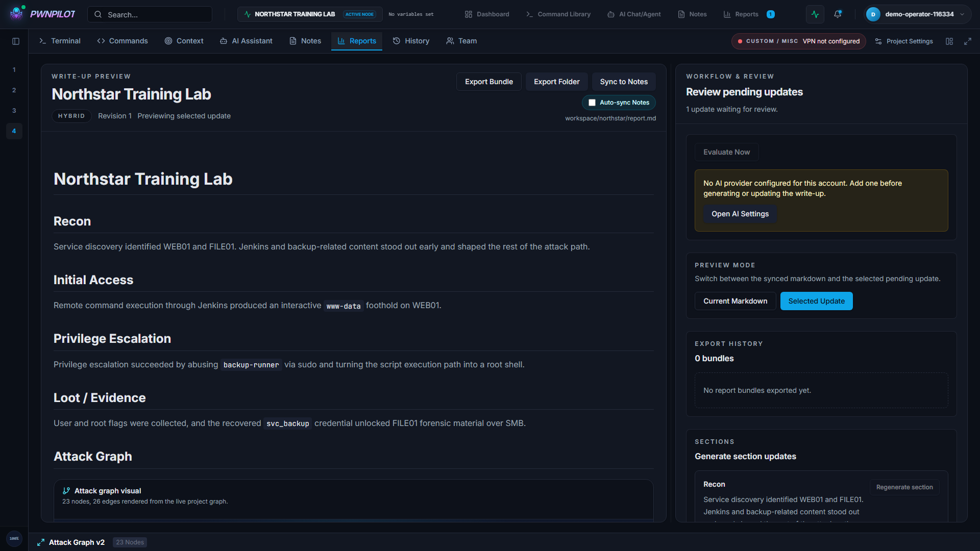Open Notes in the top navigation

(692, 14)
